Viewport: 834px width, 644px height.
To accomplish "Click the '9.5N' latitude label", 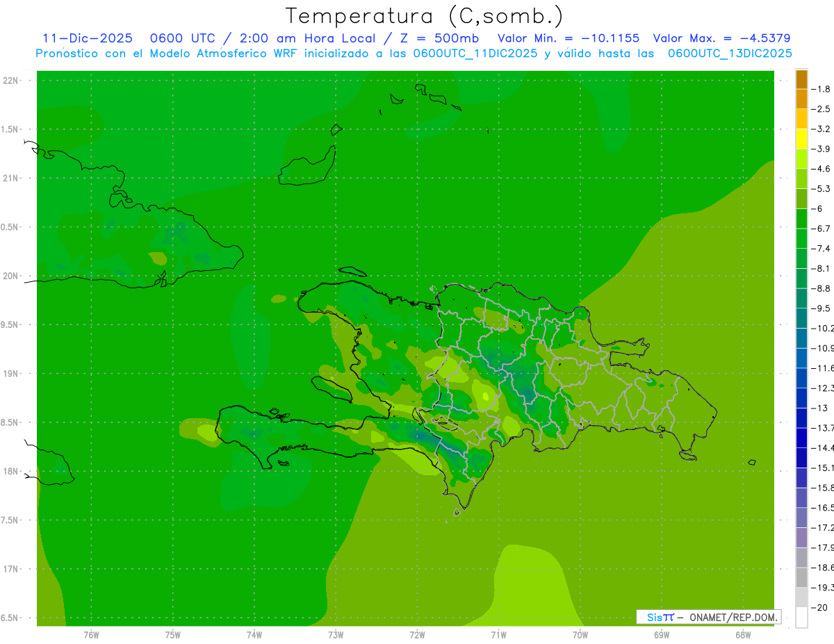I will pos(10,325).
